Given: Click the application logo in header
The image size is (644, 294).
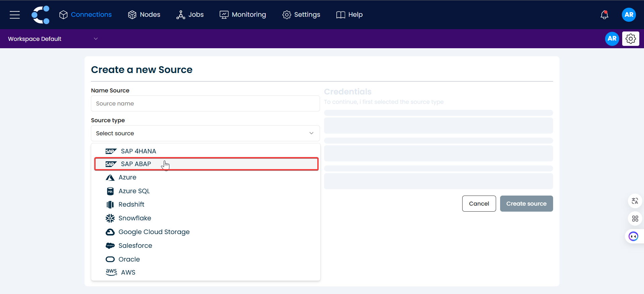Looking at the screenshot, I should tap(41, 15).
